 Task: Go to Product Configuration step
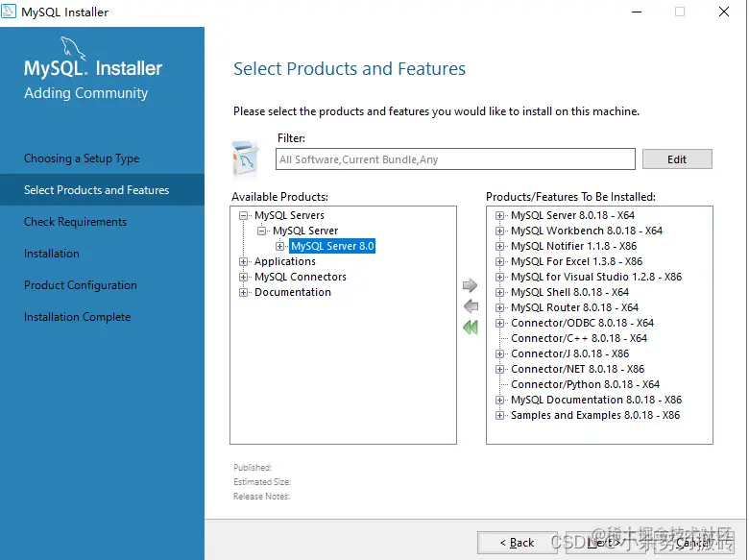(x=81, y=285)
